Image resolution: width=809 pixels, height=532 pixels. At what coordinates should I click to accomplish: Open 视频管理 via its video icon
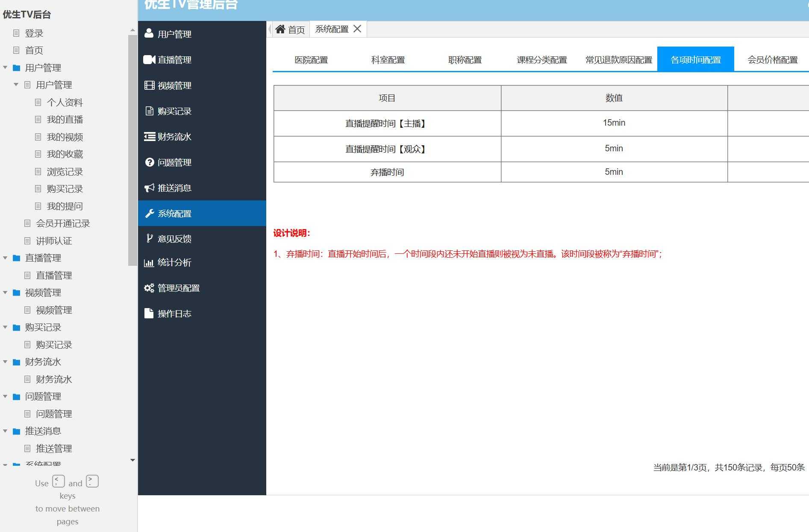tap(149, 85)
